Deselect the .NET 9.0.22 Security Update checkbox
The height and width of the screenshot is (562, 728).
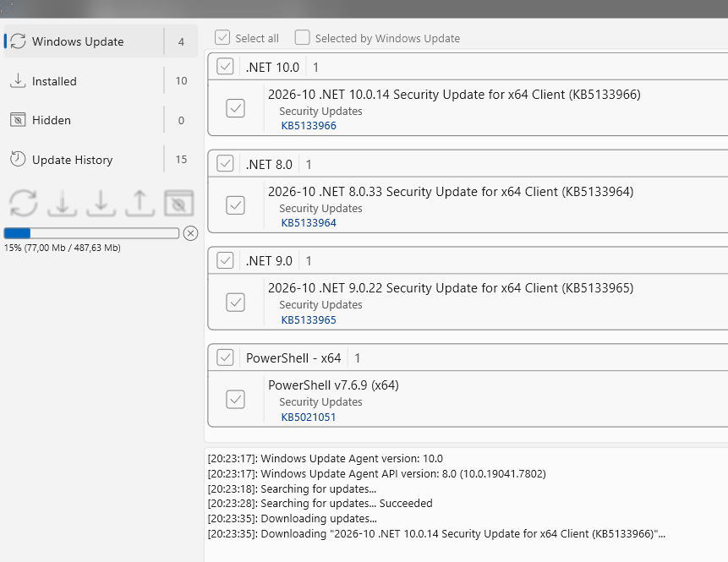pyautogui.click(x=235, y=302)
